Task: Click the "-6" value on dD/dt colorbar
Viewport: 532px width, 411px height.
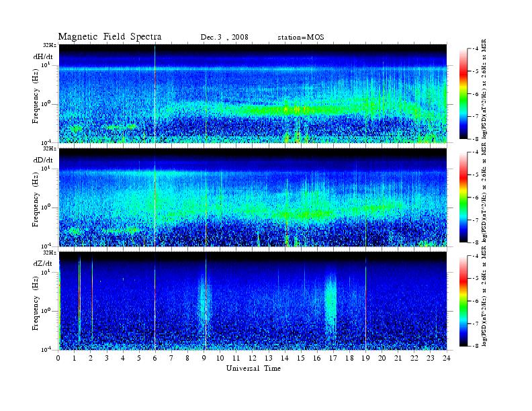Action: coord(476,197)
